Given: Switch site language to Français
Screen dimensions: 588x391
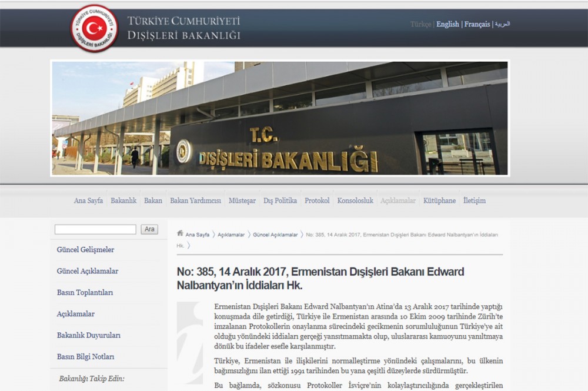Looking at the screenshot, I should click(x=477, y=24).
